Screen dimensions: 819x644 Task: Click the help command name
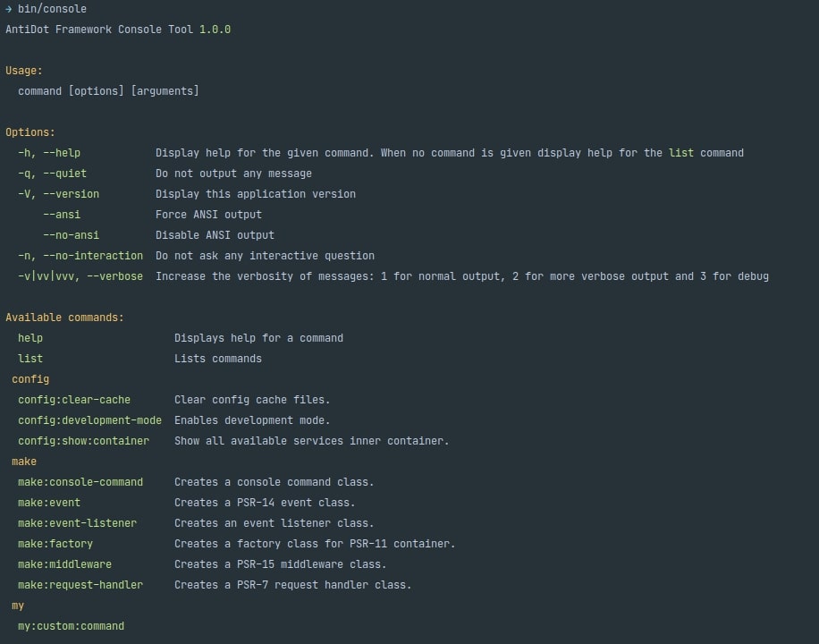(x=30, y=338)
